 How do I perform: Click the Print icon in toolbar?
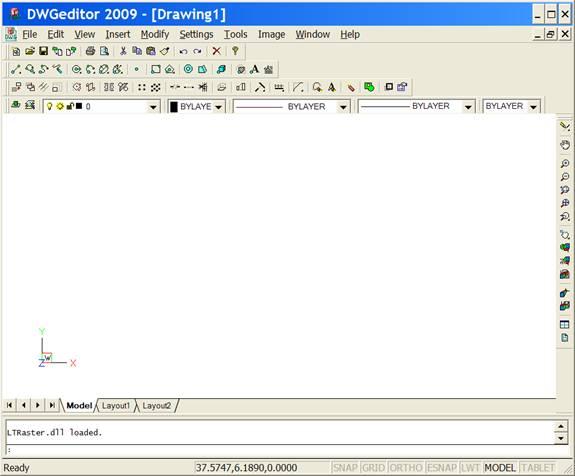[x=90, y=51]
